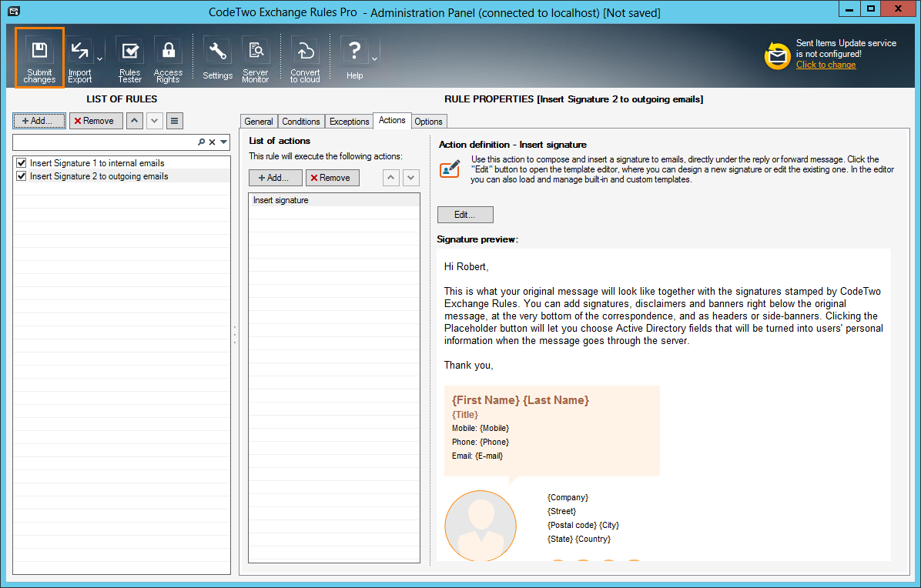Click the Sent Items Update service mail icon
Viewport: 921px width, 588px height.
point(777,55)
